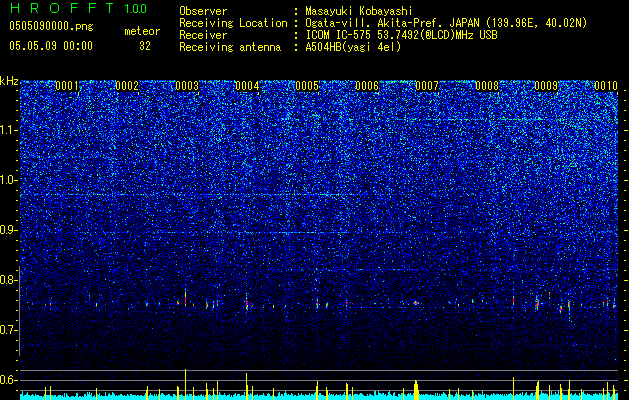629x400 pixels.
Task: Click antenna value A504HB(yagi 4el)
Action: [353, 47]
